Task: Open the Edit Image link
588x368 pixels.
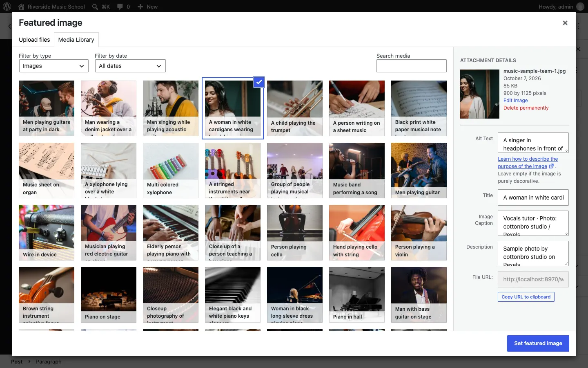Action: click(x=515, y=101)
